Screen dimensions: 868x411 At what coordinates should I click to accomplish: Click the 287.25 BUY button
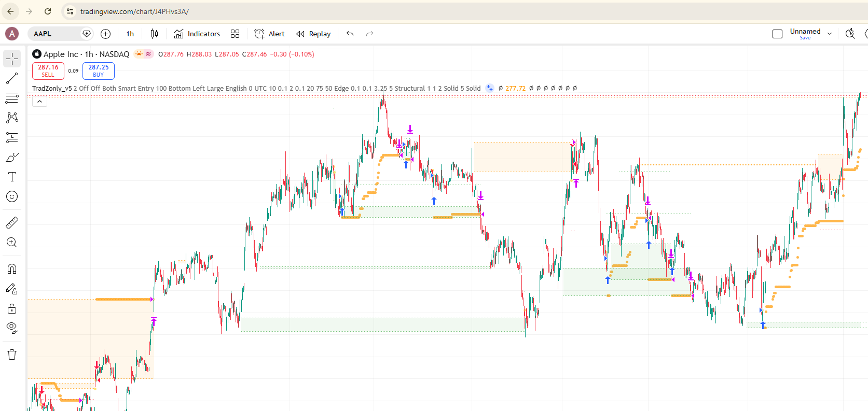click(x=99, y=70)
